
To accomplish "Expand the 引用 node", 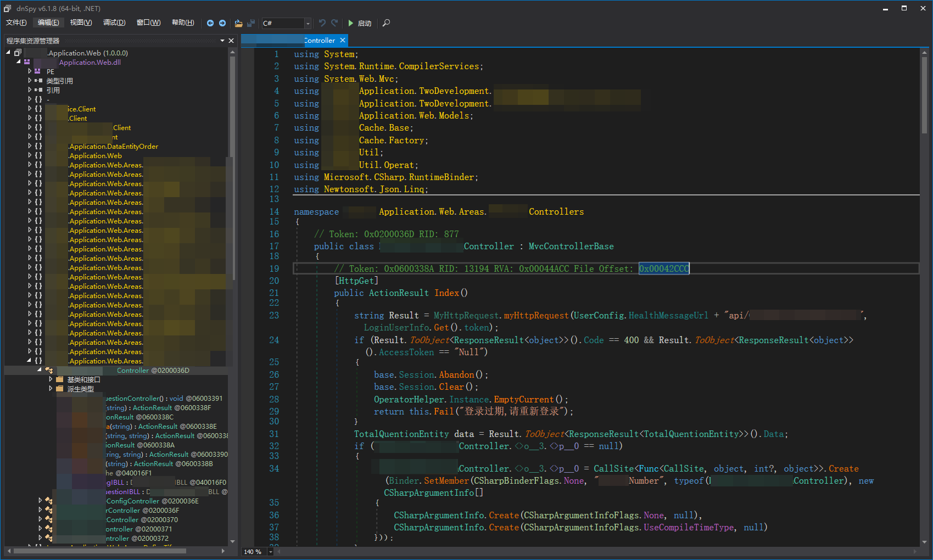I will click(x=30, y=90).
